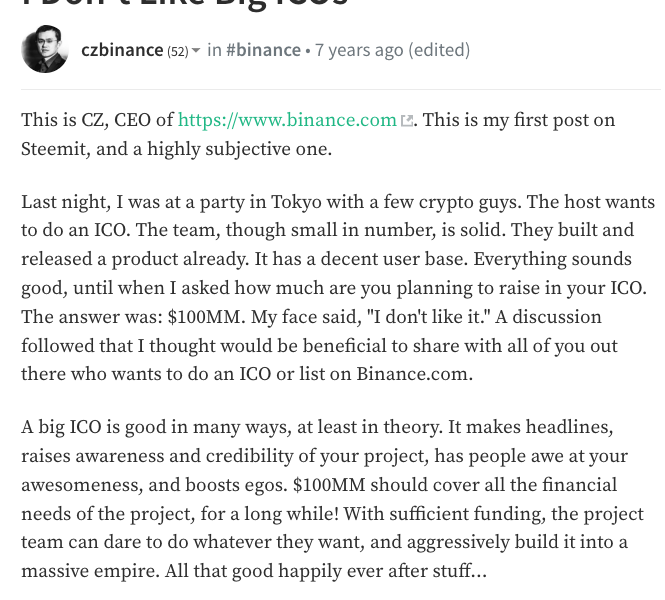View the reputation score (52)

tap(178, 51)
